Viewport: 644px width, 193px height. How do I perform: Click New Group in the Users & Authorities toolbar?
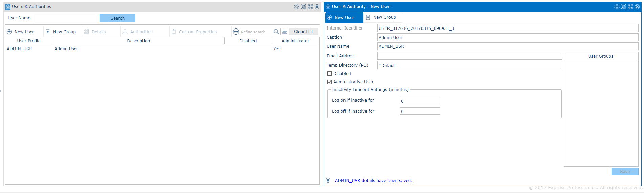click(x=61, y=32)
